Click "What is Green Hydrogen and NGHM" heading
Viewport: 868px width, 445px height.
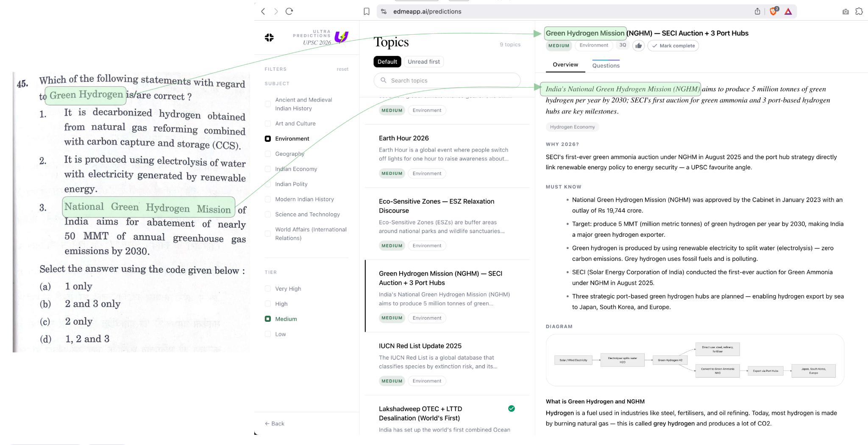[x=595, y=401]
